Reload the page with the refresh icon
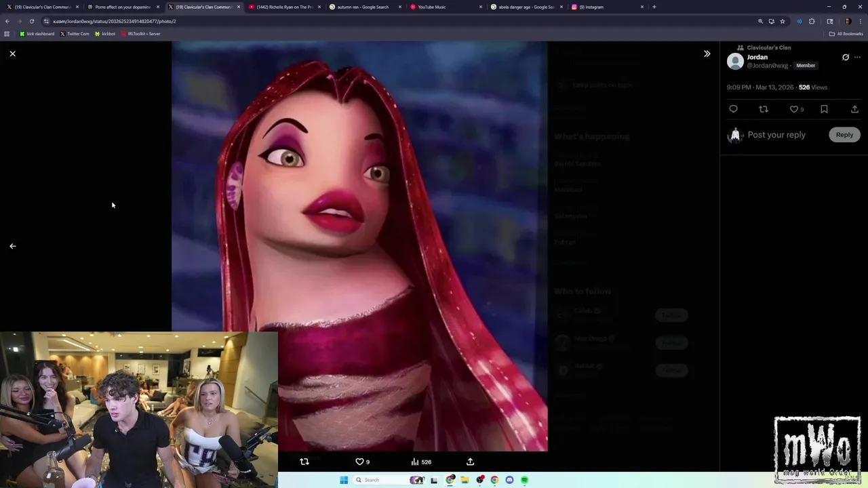The image size is (868, 488). pos(31,21)
